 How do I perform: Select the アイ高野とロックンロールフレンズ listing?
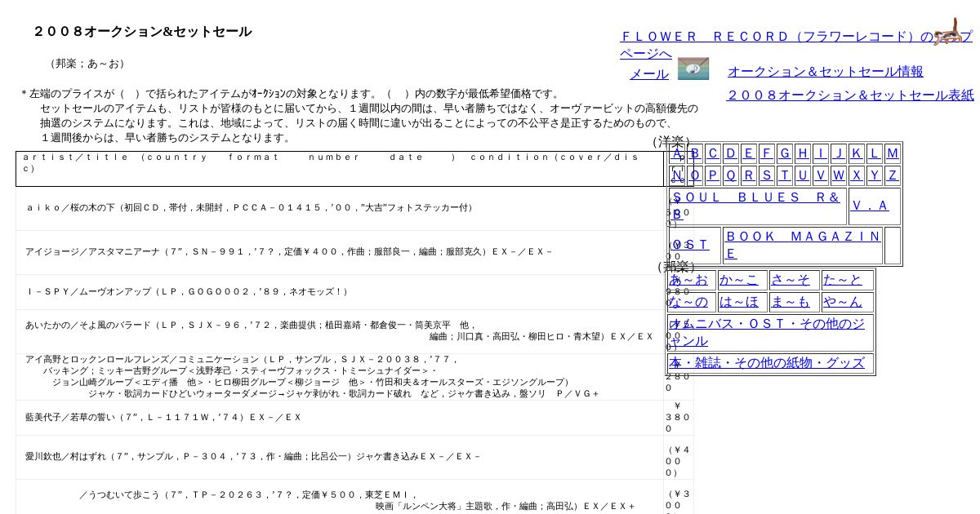312,376
